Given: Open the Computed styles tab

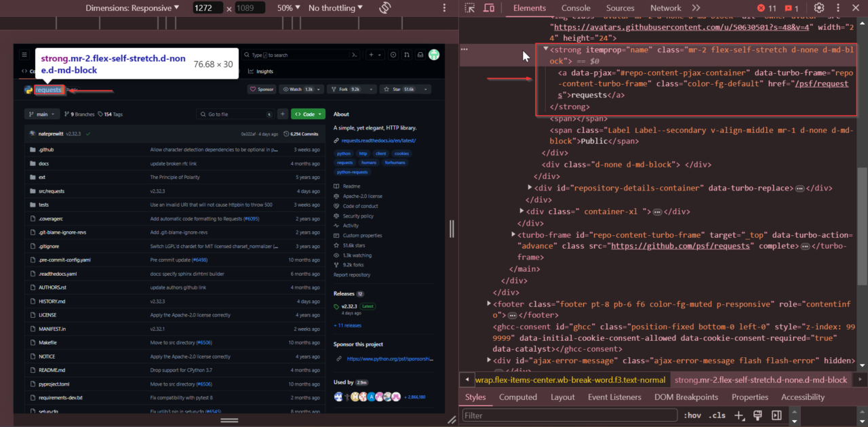Looking at the screenshot, I should click(x=518, y=397).
